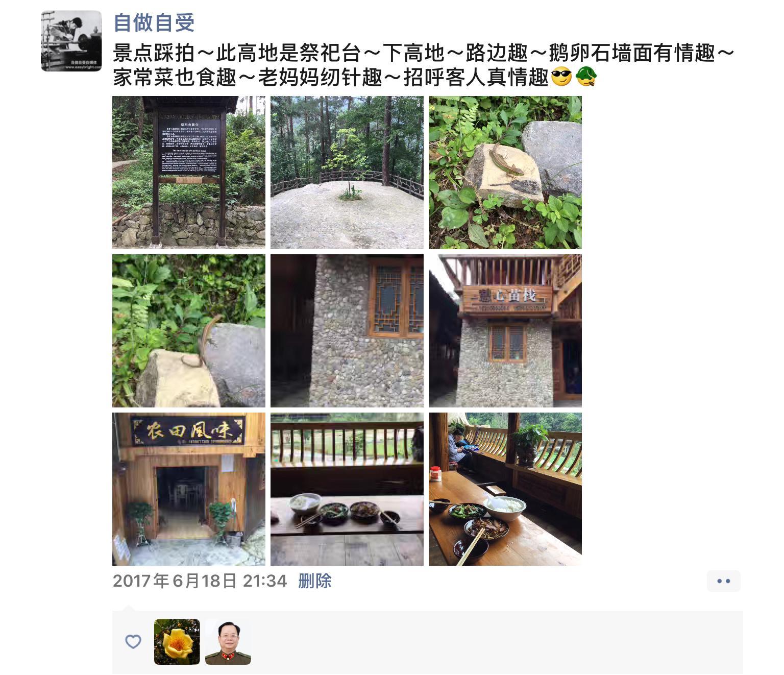Select the post caption text 景点踩拍

click(154, 53)
